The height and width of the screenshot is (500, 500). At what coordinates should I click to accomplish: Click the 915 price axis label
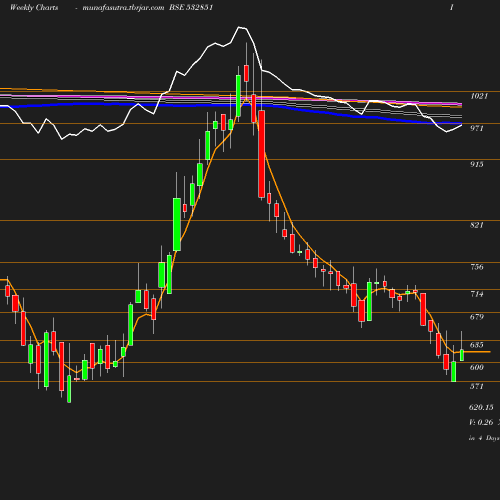(476, 164)
